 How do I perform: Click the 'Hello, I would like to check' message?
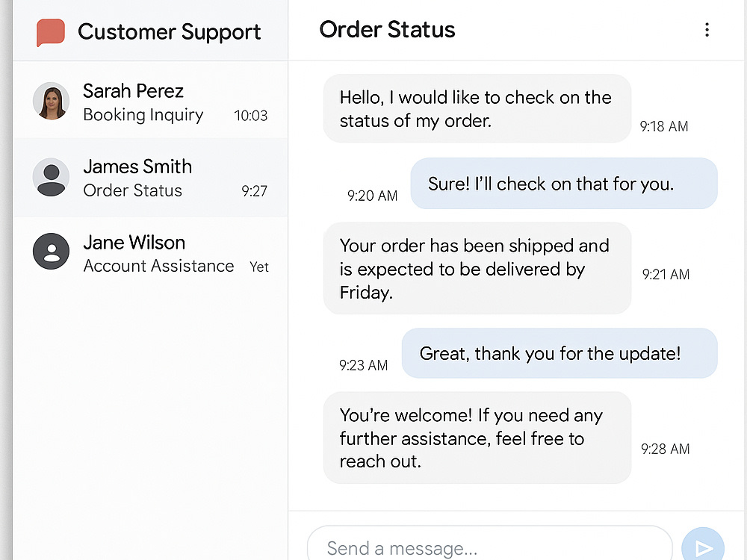(x=477, y=108)
